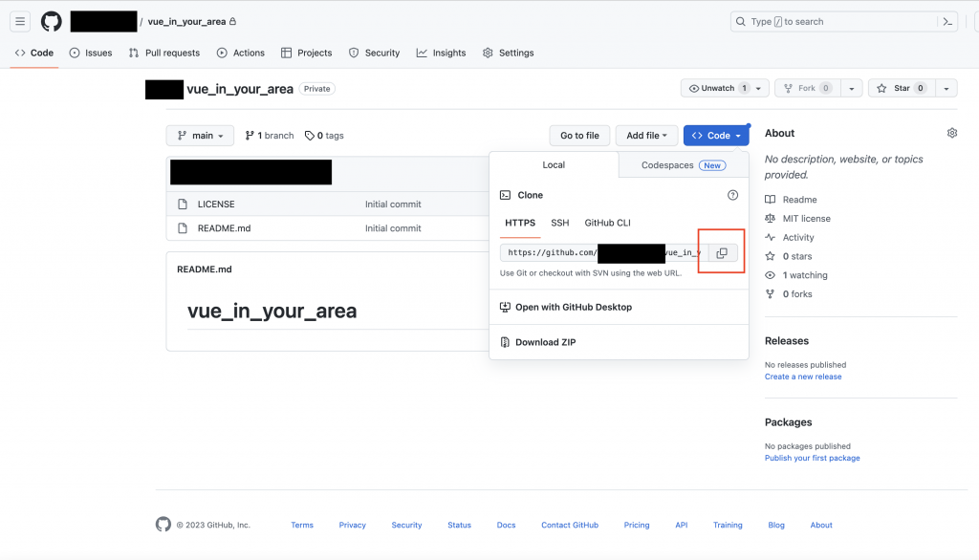Open the Insights tab
The height and width of the screenshot is (560, 979).
point(442,54)
